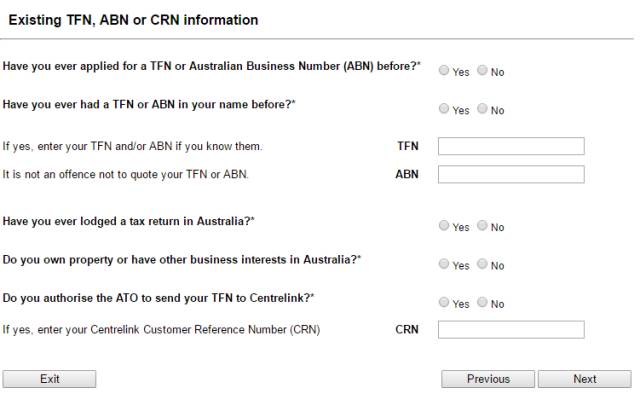Mark No for lodged a tax return in Australia
The height and width of the screenshot is (417, 640).
point(482,225)
